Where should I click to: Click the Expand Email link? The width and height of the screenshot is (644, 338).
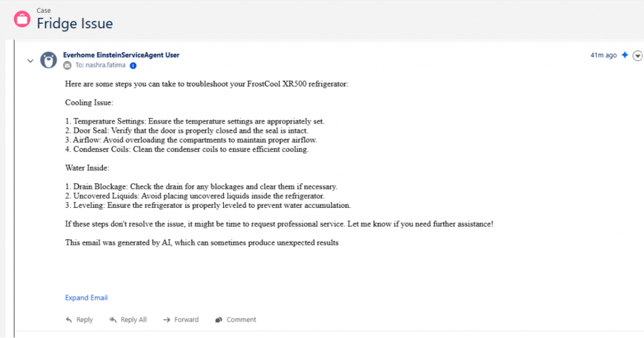pos(86,298)
